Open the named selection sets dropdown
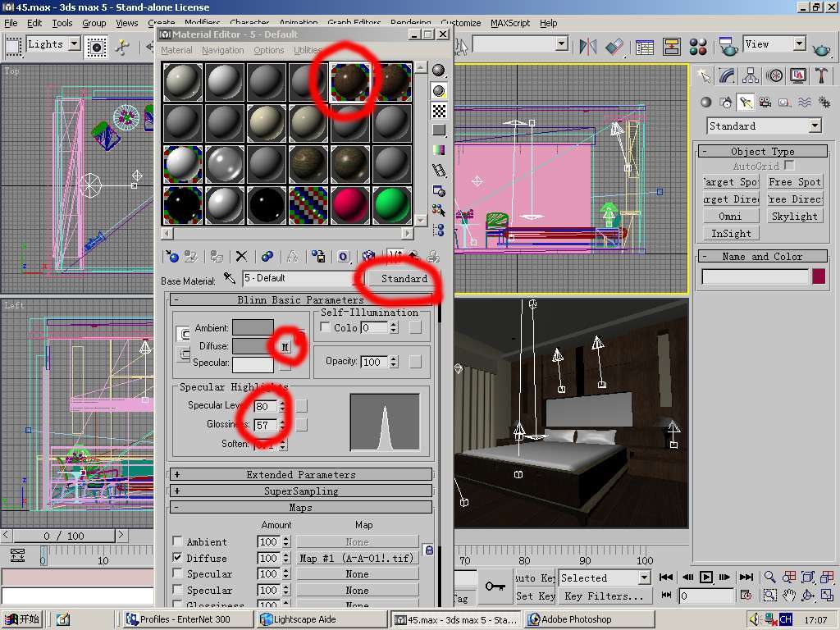 (x=561, y=44)
